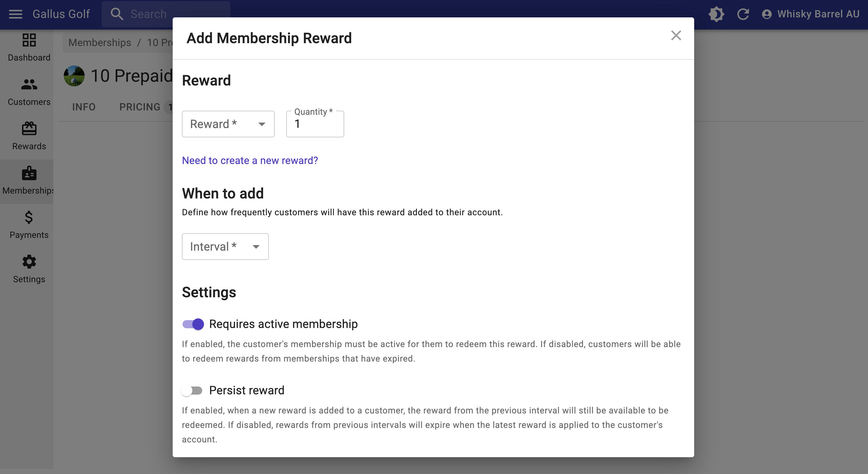868x474 pixels.
Task: Go to Customers in the sidebar
Action: coord(29,84)
